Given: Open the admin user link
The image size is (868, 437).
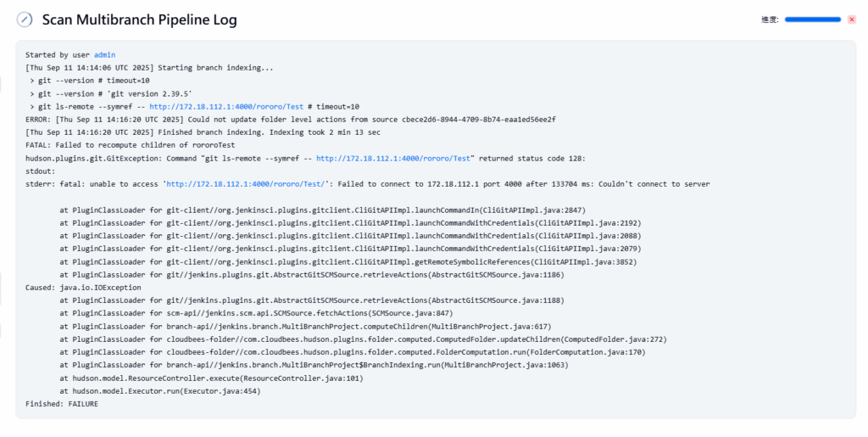Looking at the screenshot, I should pos(104,54).
